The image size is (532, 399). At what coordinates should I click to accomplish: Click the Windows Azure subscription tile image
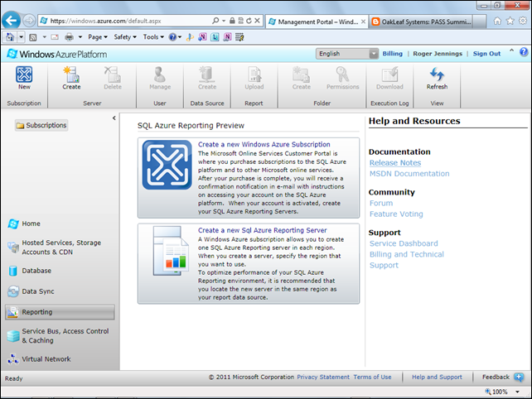[x=167, y=165]
